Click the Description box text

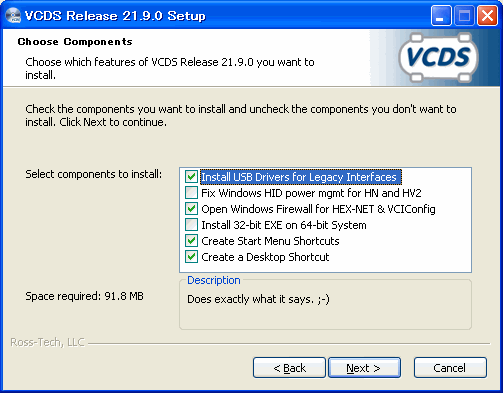258,299
